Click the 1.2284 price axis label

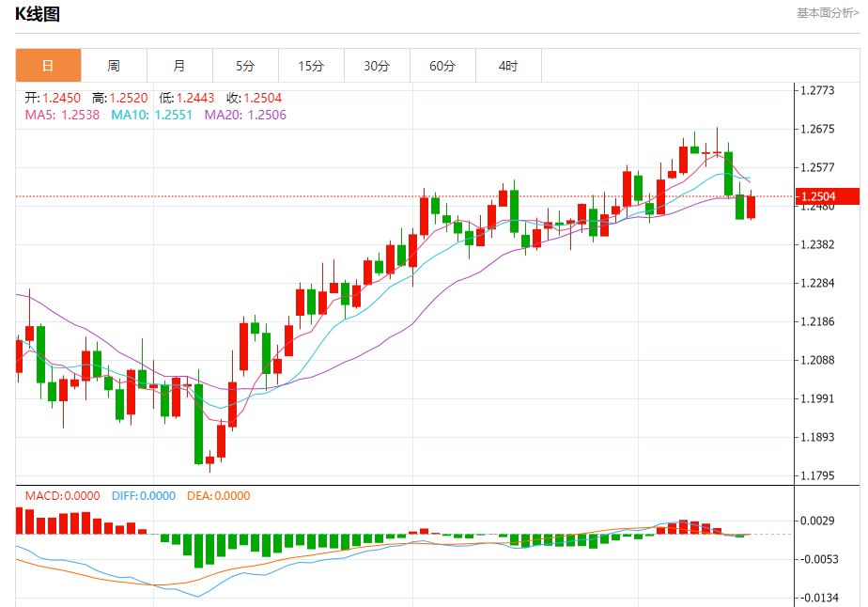pos(817,283)
